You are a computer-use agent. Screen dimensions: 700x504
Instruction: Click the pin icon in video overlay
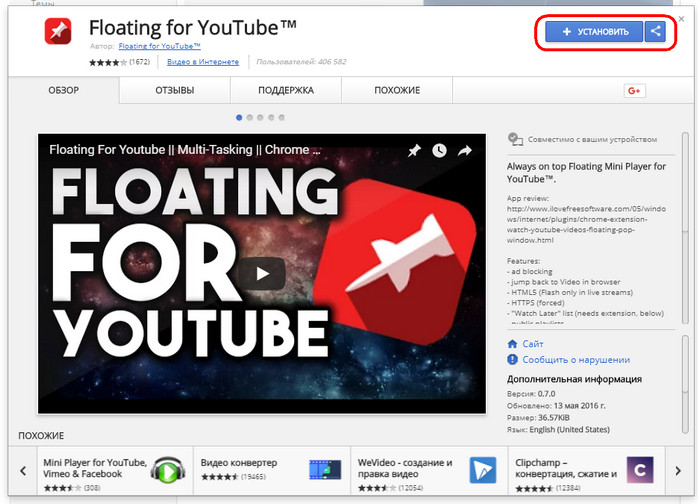click(x=414, y=150)
